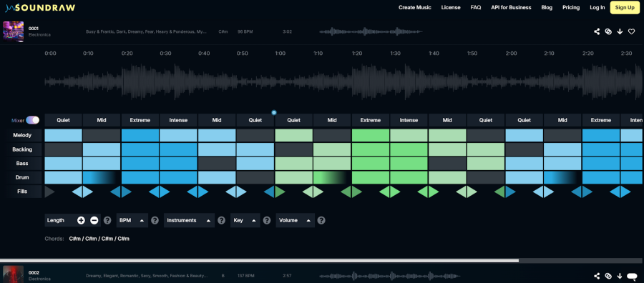Image resolution: width=644 pixels, height=283 pixels.
Task: Select the Mid intensity header at 1:10
Action: 332,120
